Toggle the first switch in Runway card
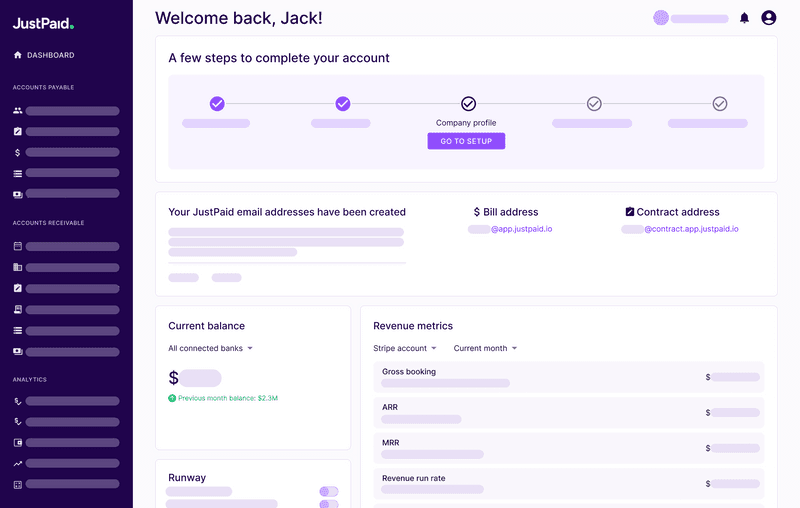This screenshot has width=800, height=508. pyautogui.click(x=329, y=491)
